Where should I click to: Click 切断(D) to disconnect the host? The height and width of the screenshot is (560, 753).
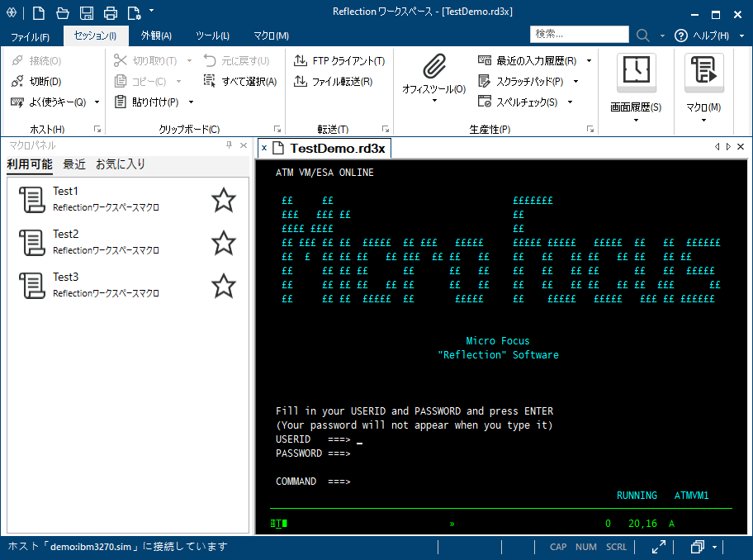[37, 81]
